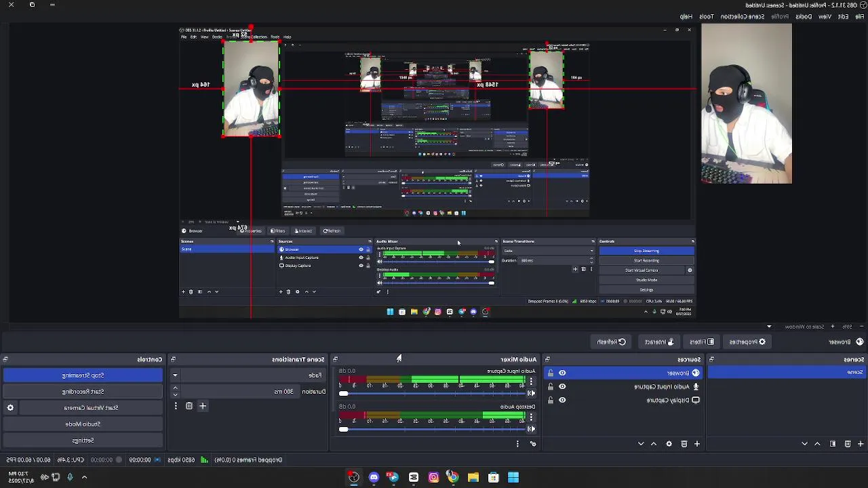Open Instagram from the taskbar
Viewport: 868px width, 488px height.
click(x=433, y=477)
